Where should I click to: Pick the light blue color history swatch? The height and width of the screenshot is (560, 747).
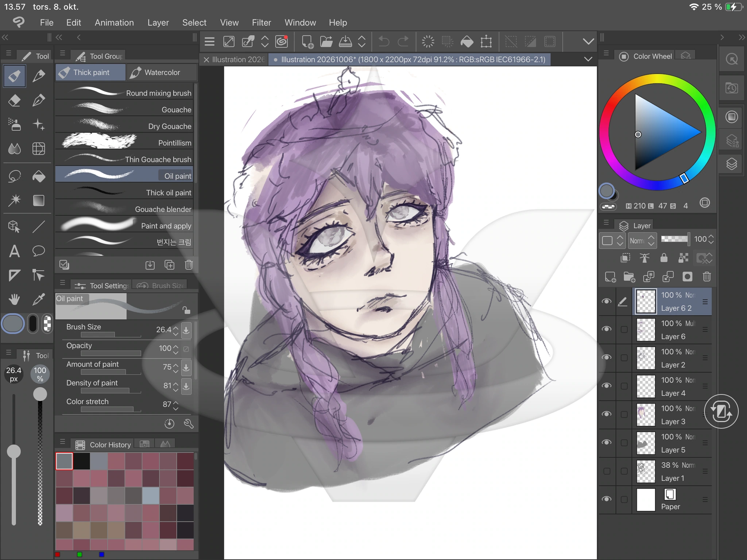[150, 495]
